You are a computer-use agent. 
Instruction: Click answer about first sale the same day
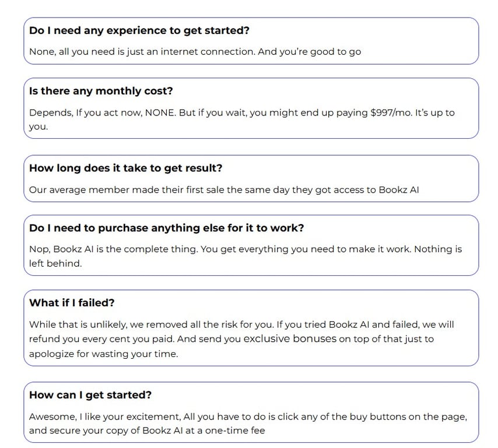click(x=224, y=190)
